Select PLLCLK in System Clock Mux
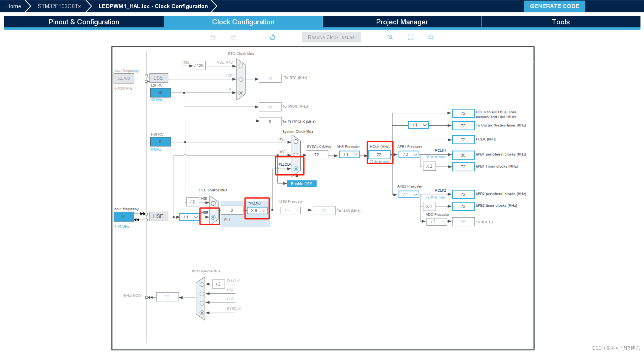Screen dimensions: 644x353 tap(296, 169)
